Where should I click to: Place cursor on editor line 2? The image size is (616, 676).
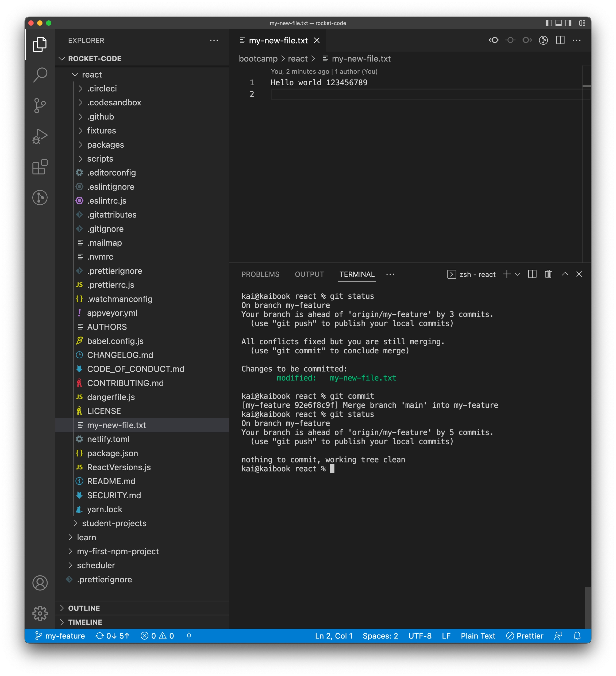click(426, 94)
